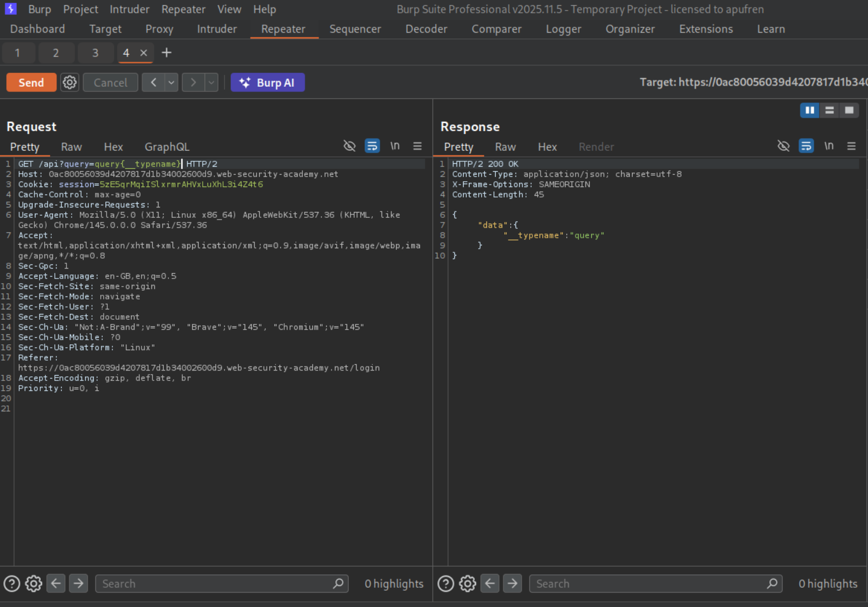Open a new Repeater tab with plus icon

point(167,53)
